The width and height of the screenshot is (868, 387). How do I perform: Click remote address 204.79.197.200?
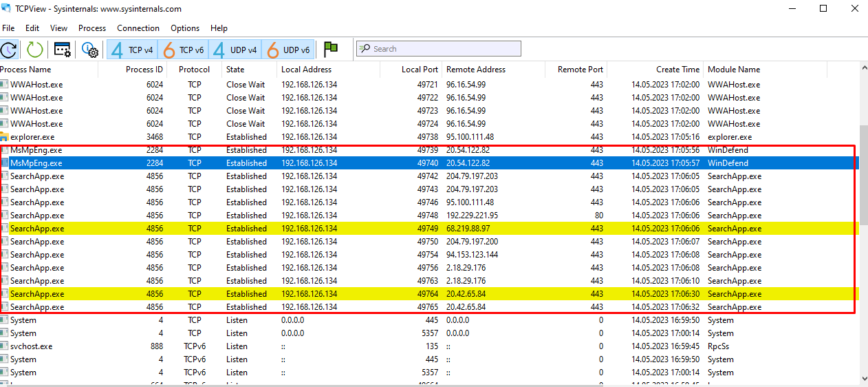point(472,242)
